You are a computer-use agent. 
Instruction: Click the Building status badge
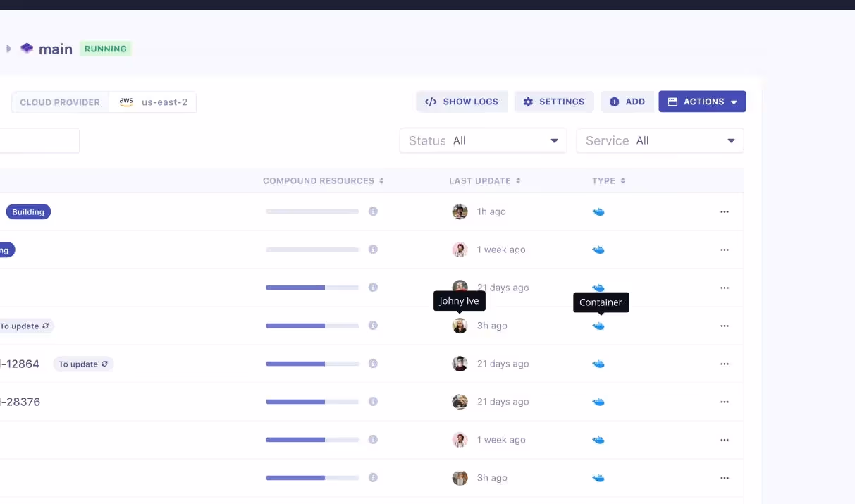tap(28, 211)
